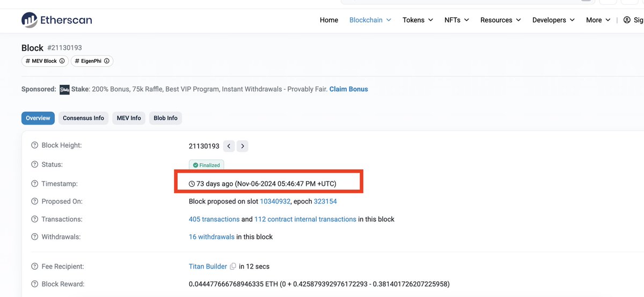This screenshot has height=297, width=644.
Task: Click the info icon on EigenPhi tag
Action: (x=106, y=61)
